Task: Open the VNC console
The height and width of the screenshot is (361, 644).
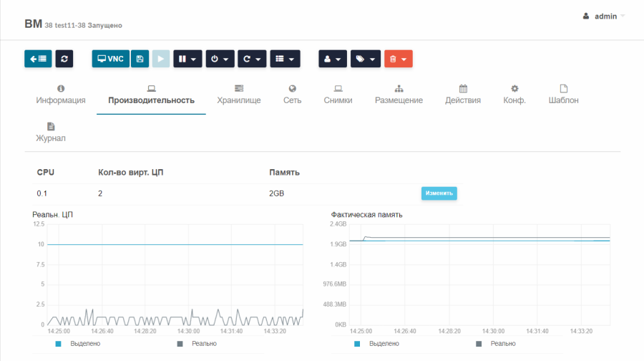Action: tap(110, 59)
